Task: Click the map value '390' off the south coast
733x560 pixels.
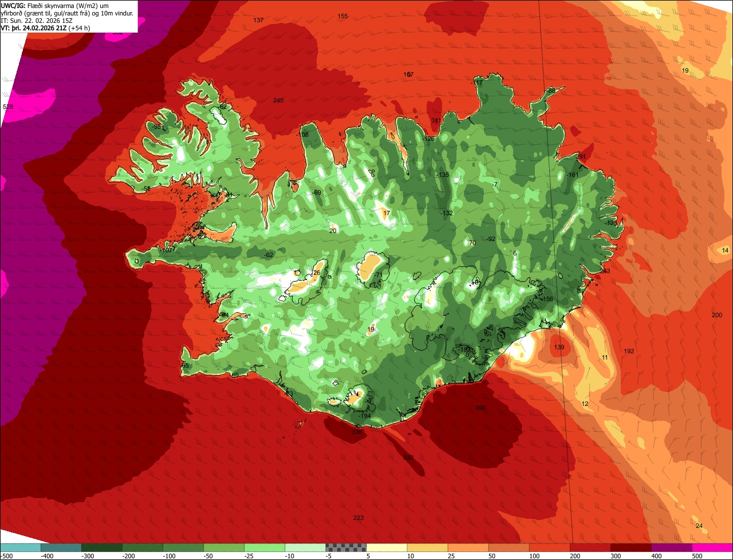Action: click(x=480, y=408)
